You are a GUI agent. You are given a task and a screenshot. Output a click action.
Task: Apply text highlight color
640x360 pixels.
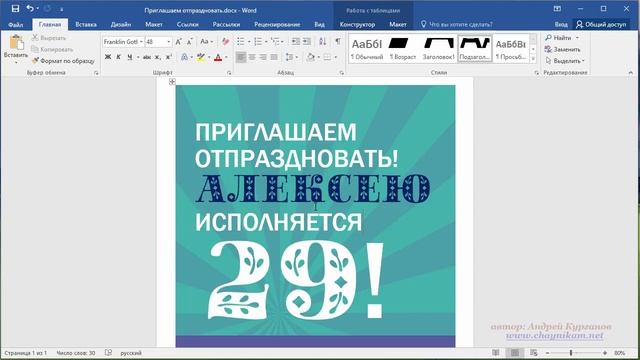click(x=200, y=57)
